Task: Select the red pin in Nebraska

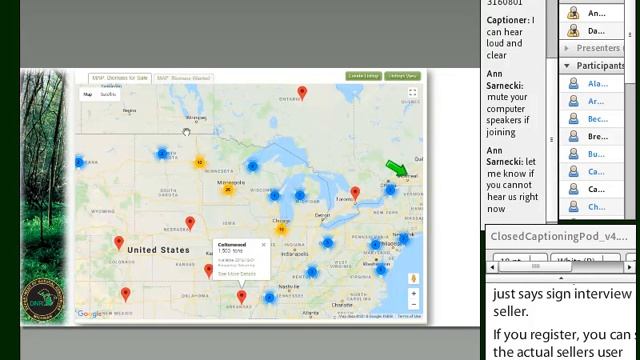Action: coord(190,223)
